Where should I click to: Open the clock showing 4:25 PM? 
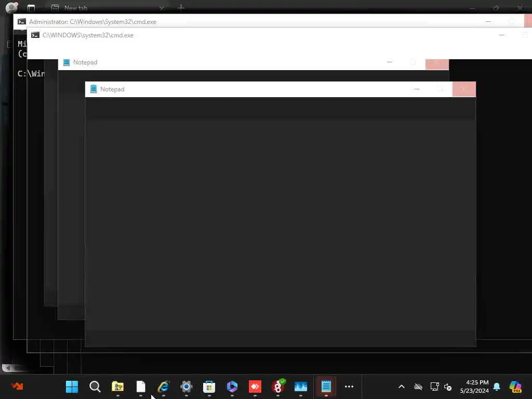click(474, 387)
